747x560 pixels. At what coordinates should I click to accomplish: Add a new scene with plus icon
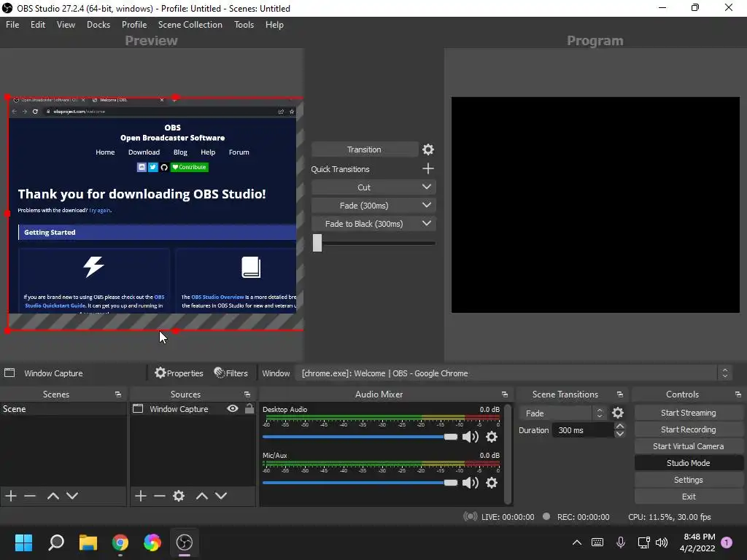(11, 496)
